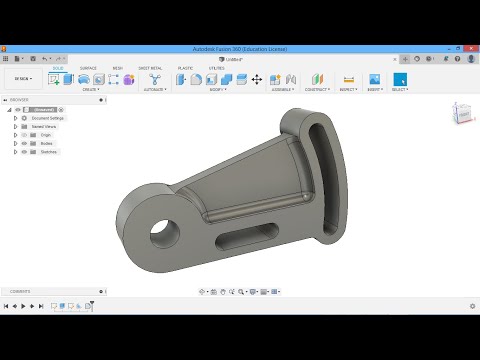Select the extrude feature in timeline
This screenshot has height=360, width=480.
[62, 306]
